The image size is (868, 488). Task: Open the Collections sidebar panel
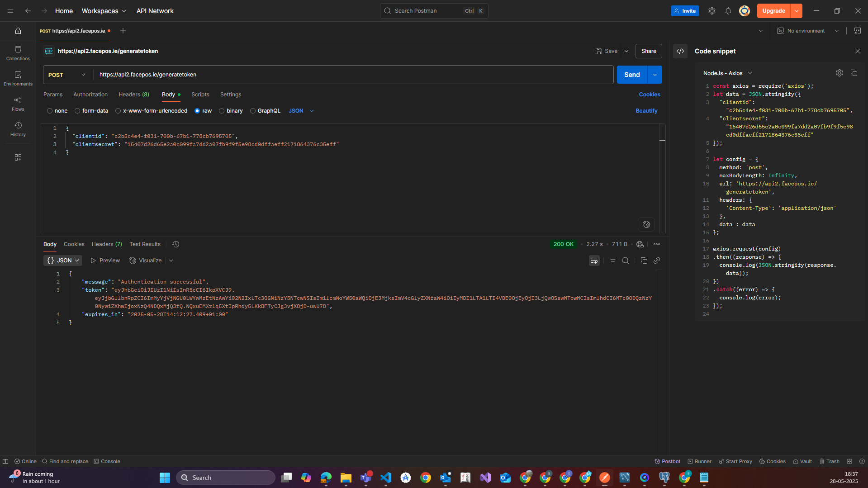tap(18, 53)
